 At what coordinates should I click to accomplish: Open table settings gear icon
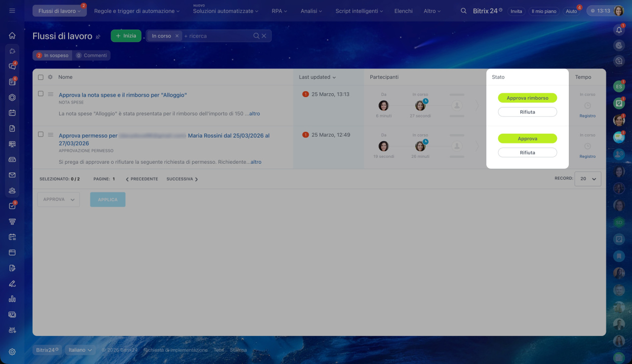50,77
